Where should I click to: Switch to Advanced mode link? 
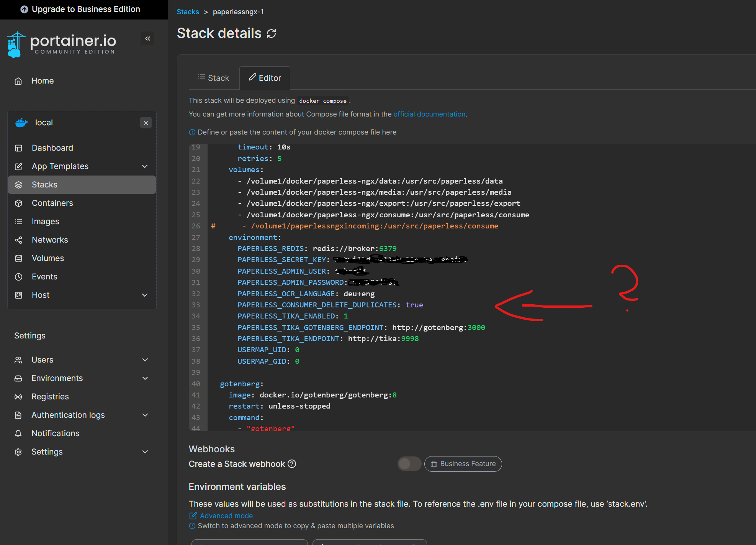tap(226, 516)
